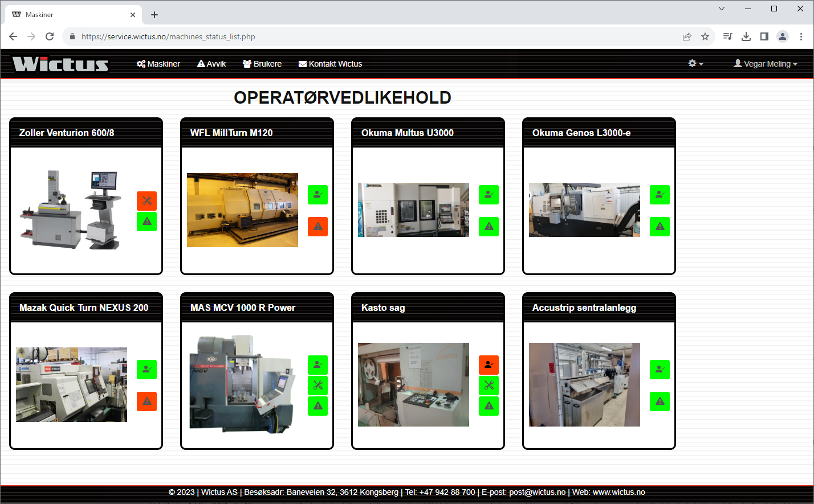Viewport: 814px width, 504px height.
Task: Open the Chrome three-dot menu
Action: pyautogui.click(x=801, y=36)
